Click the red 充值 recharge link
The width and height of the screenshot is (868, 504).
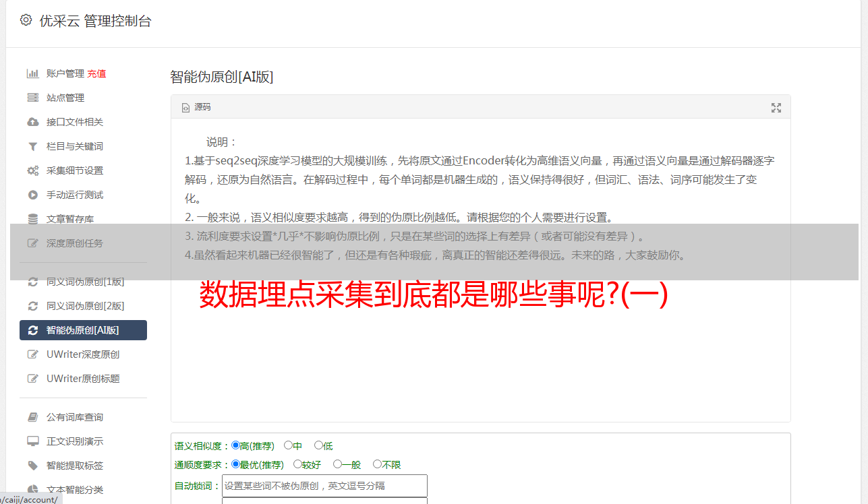pos(96,73)
